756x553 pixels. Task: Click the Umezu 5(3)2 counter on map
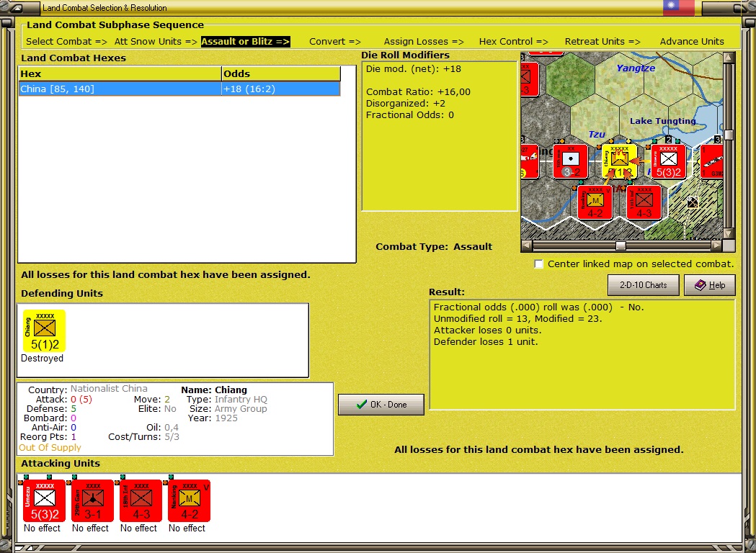click(668, 161)
